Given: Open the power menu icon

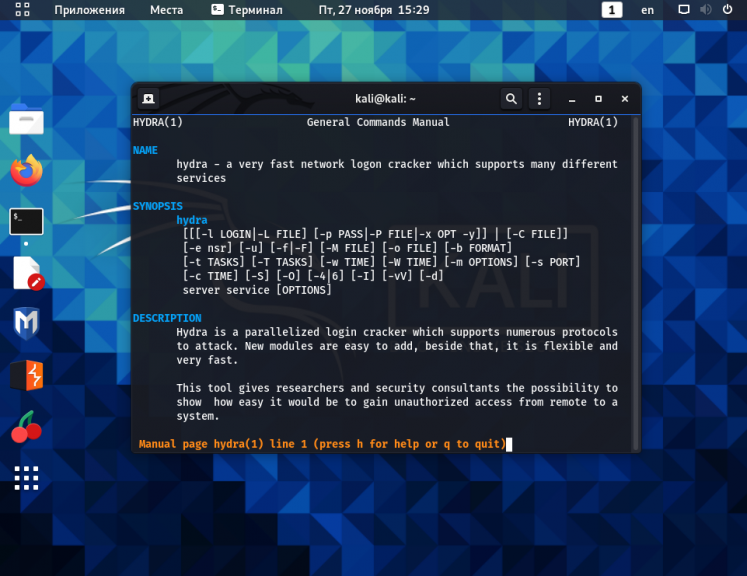Looking at the screenshot, I should pyautogui.click(x=727, y=10).
